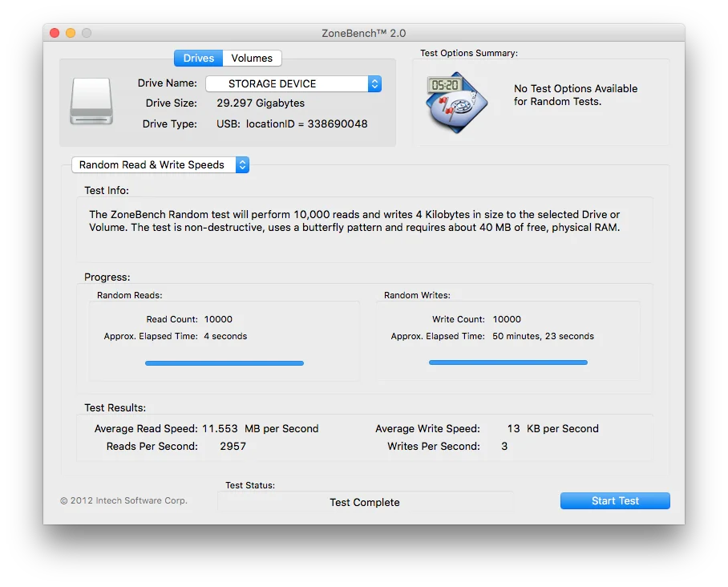Open the Random Read & Write Speeds dropdown

coord(160,165)
